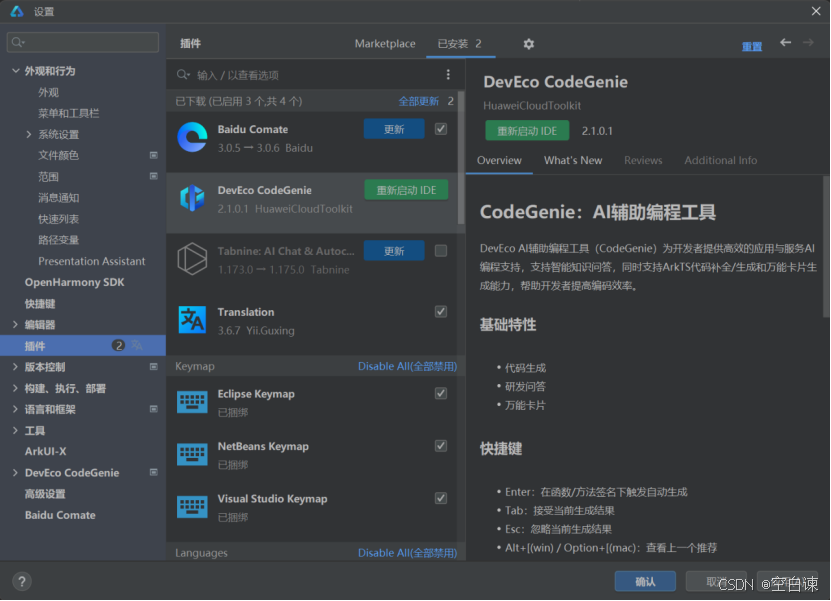Screen dimensions: 831x601
Task: Navigate forward with the right arrow
Action: pyautogui.click(x=808, y=42)
